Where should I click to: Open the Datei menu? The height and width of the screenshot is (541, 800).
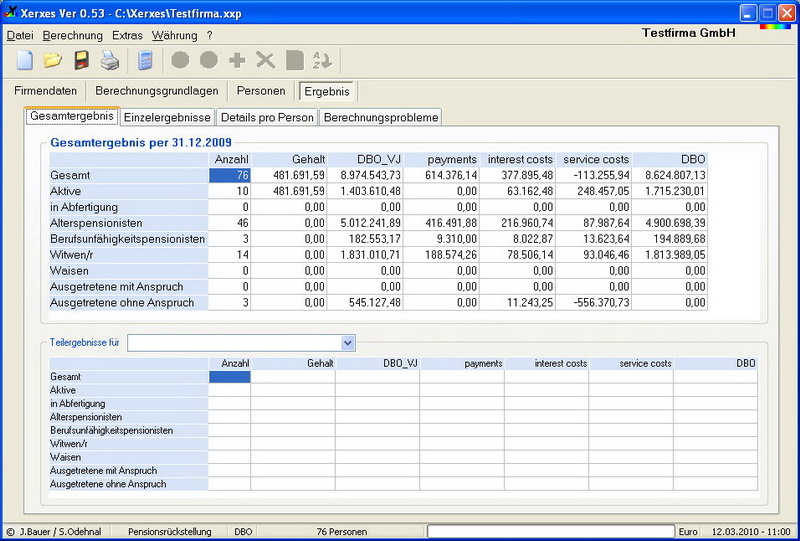coord(20,35)
